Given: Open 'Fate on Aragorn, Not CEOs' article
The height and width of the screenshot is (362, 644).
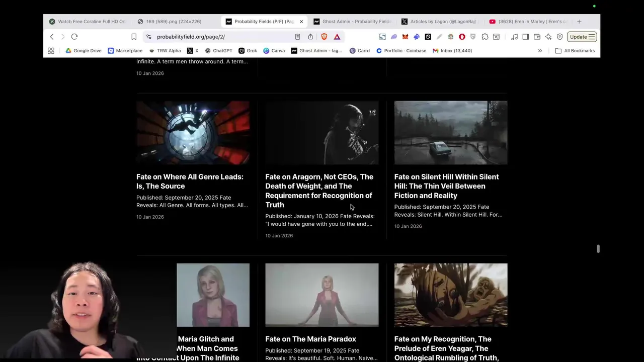Looking at the screenshot, I should (x=319, y=191).
